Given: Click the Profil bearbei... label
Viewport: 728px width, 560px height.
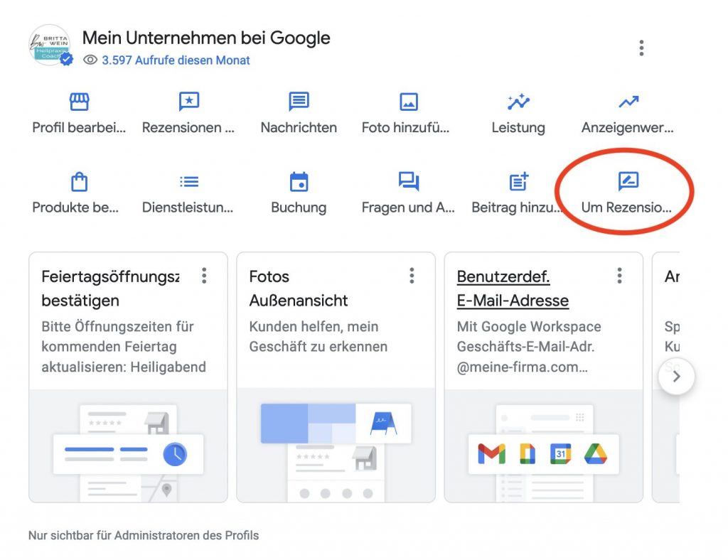Looking at the screenshot, I should (x=79, y=128).
